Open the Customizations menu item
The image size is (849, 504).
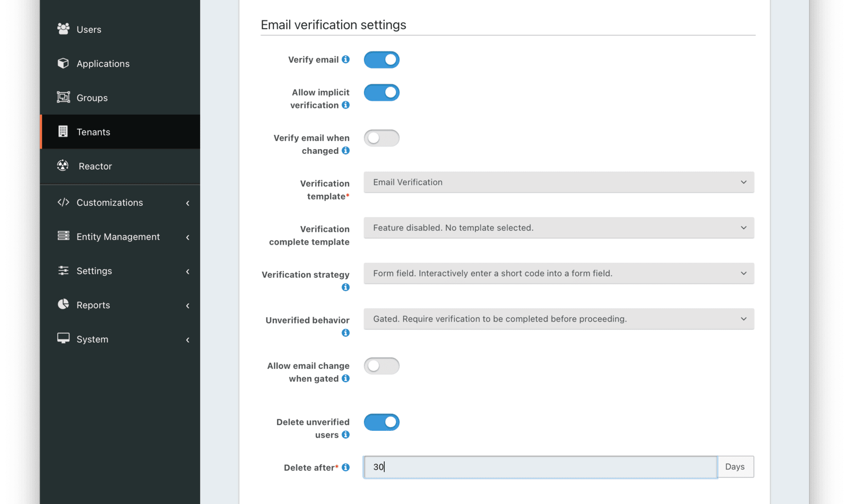(120, 203)
